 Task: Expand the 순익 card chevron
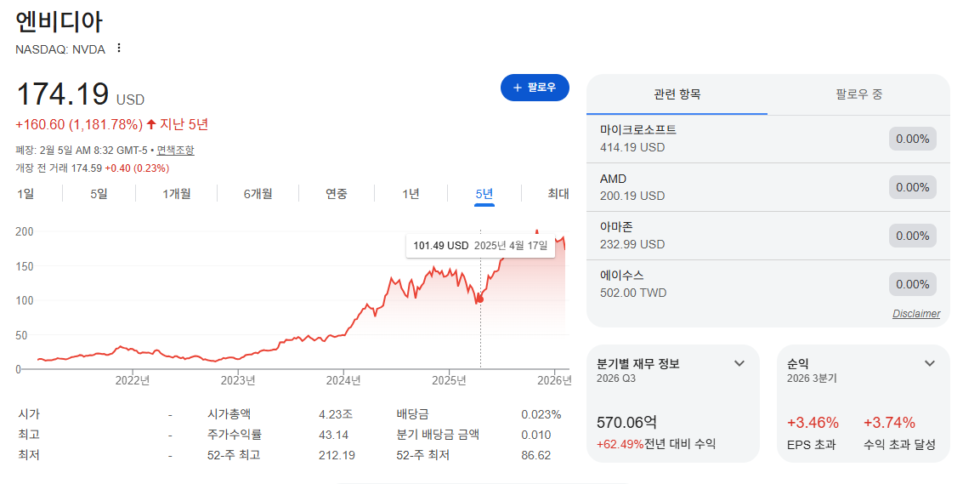[x=929, y=363]
